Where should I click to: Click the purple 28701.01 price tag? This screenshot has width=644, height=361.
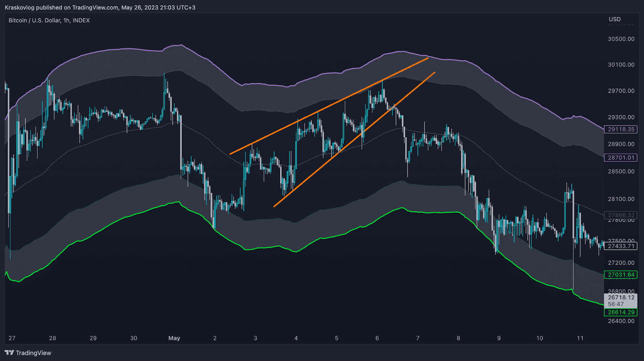click(621, 157)
